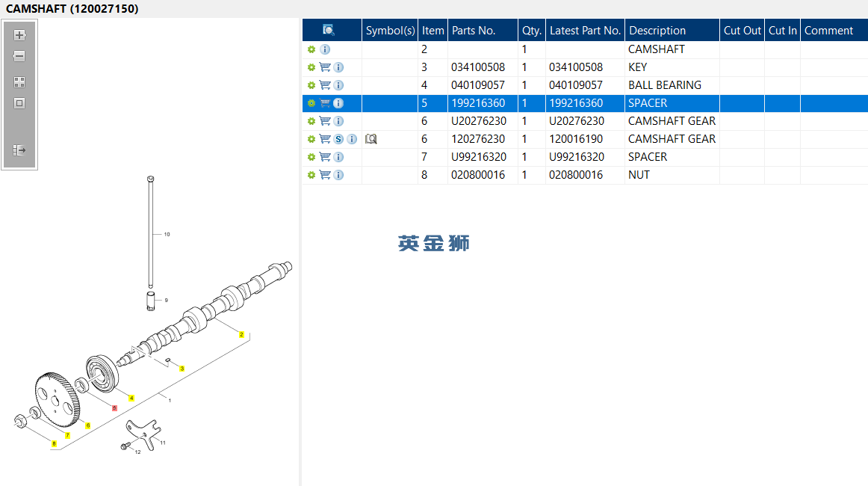Viewport: 868px width, 486px height.
Task: Click parts number 199216360 in the selected row
Action: (478, 103)
